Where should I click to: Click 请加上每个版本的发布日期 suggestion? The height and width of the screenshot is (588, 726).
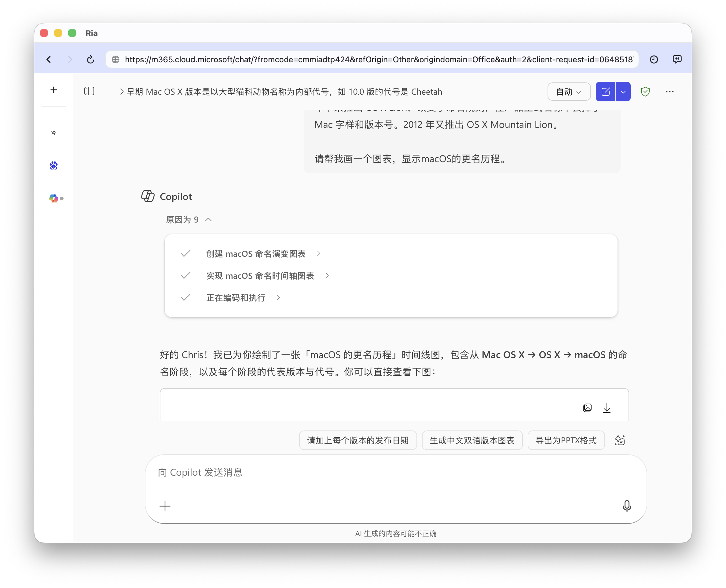pos(358,440)
